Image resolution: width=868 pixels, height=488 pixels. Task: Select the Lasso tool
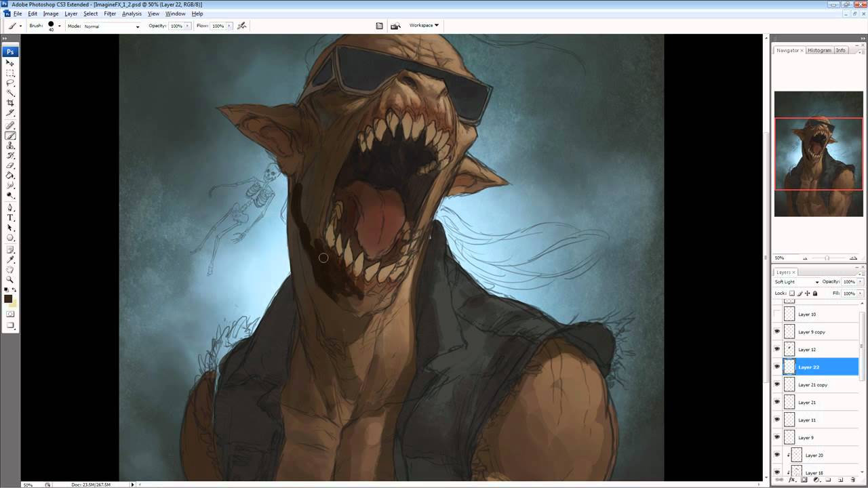pos(10,83)
